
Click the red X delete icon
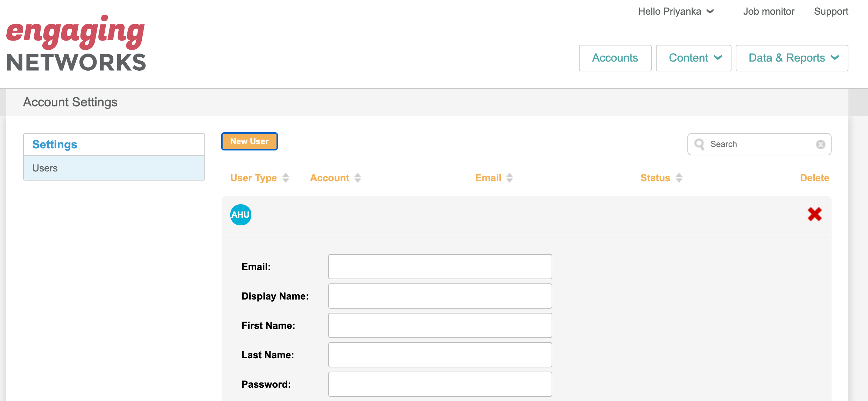(x=814, y=214)
